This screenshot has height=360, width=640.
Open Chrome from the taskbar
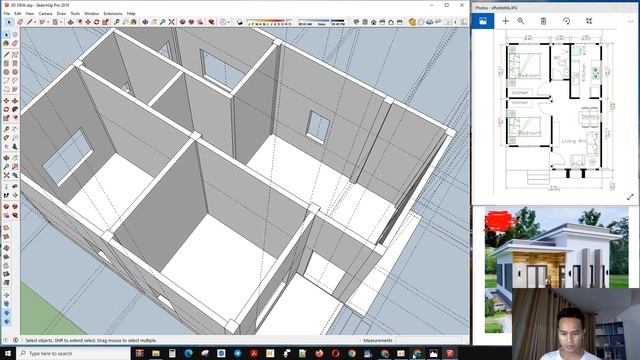[352, 353]
